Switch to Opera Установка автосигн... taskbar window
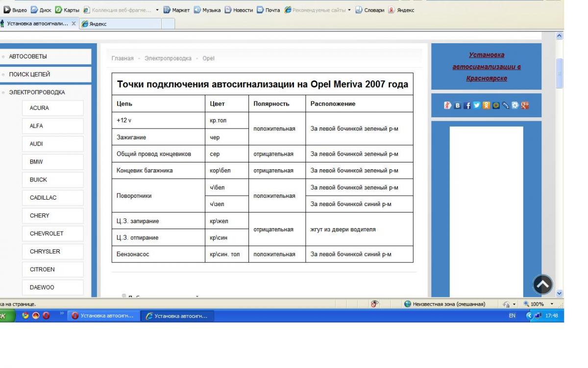Viewport: 588px width, 368px height. [x=103, y=315]
